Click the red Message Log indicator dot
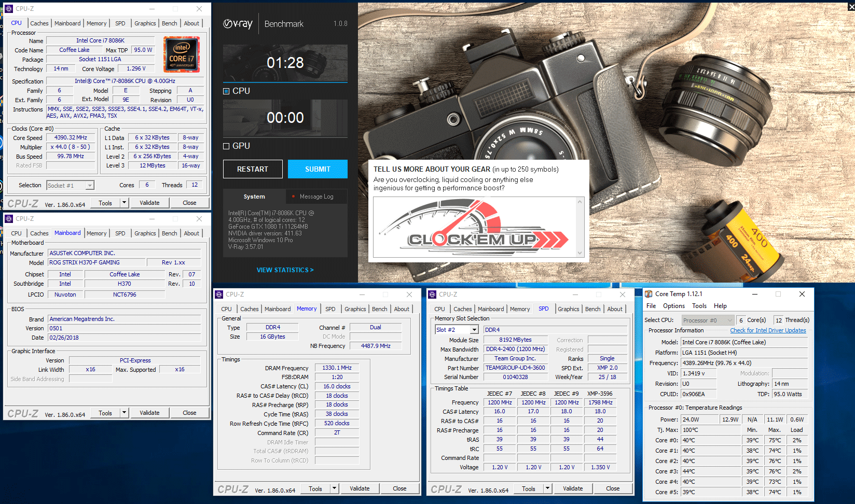 pos(294,197)
